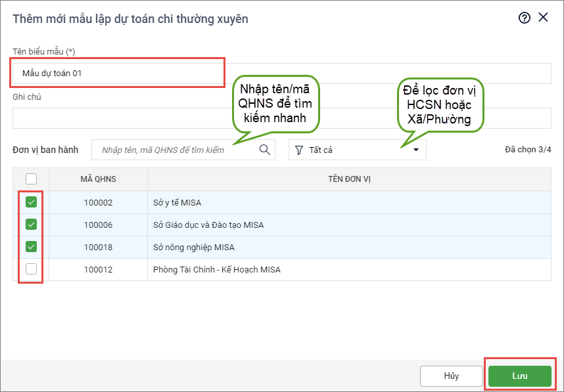Check Phòng Tài Chính - Kế Hoạch checkbox
This screenshot has height=392, width=564.
[x=31, y=269]
